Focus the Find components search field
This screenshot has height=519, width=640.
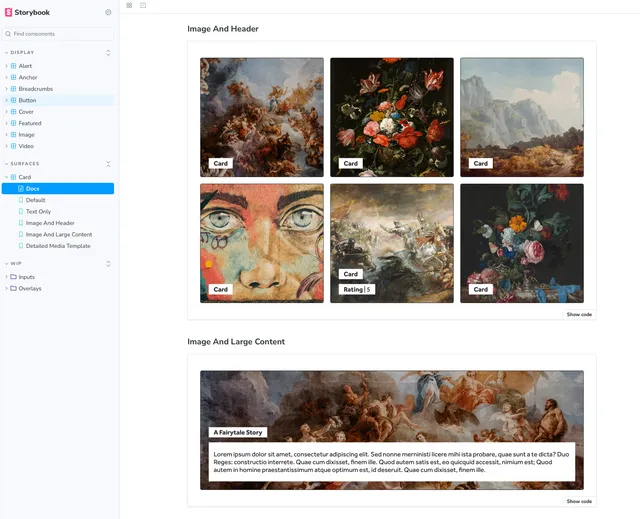tap(58, 34)
